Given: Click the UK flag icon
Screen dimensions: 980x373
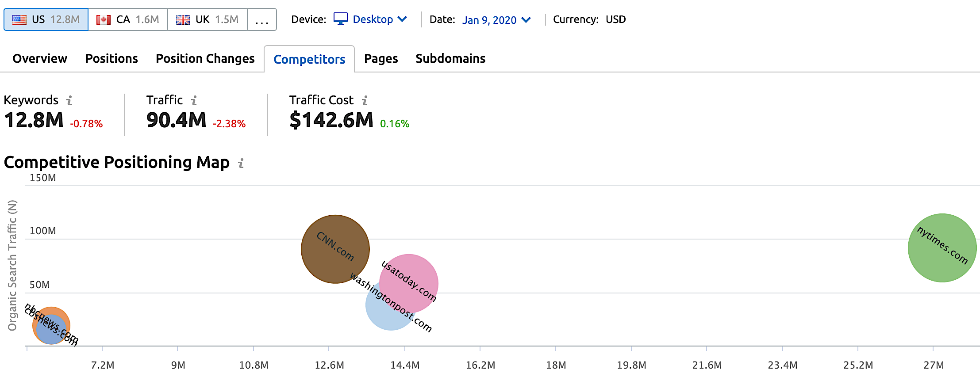Looking at the screenshot, I should [183, 19].
